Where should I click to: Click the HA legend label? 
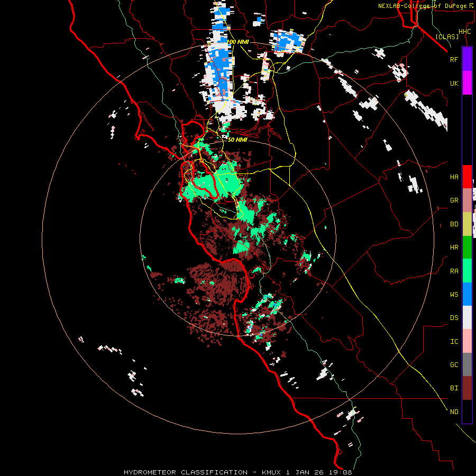point(454,177)
